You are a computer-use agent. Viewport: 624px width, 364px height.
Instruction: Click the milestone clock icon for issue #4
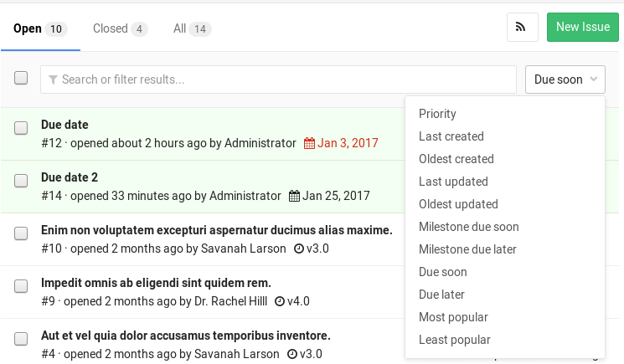point(292,353)
